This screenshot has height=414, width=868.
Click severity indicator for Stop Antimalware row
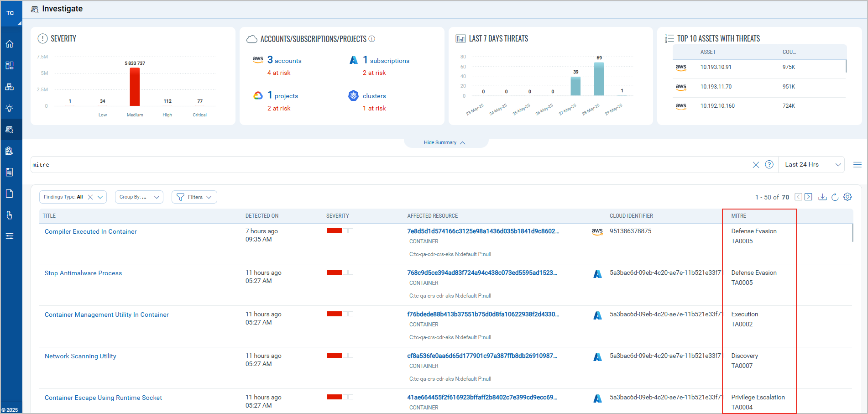[x=340, y=273]
